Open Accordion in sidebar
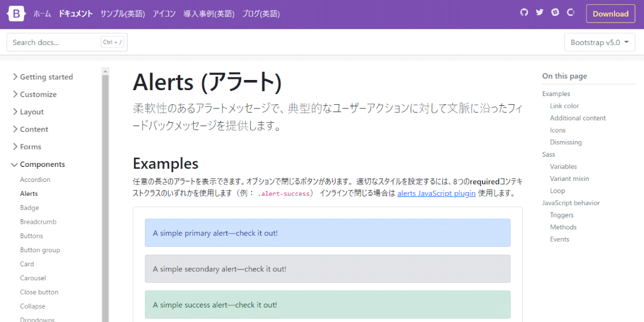Image resolution: width=644 pixels, height=322 pixels. tap(35, 180)
